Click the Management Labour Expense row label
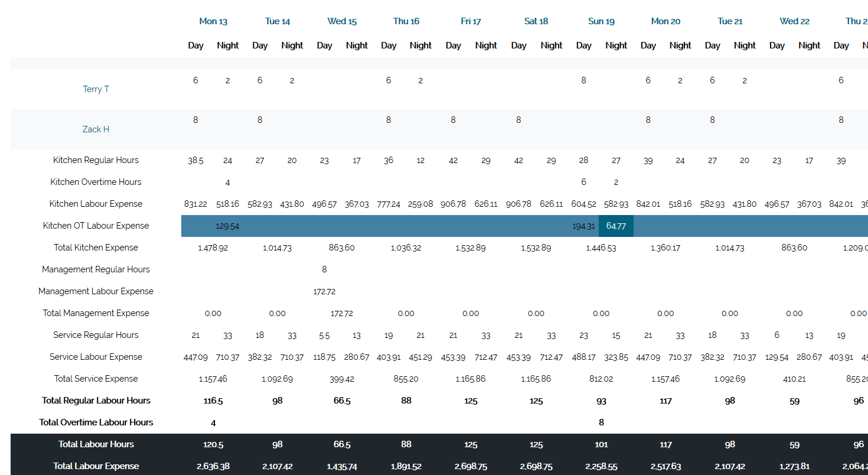The image size is (868, 475). [x=96, y=291]
